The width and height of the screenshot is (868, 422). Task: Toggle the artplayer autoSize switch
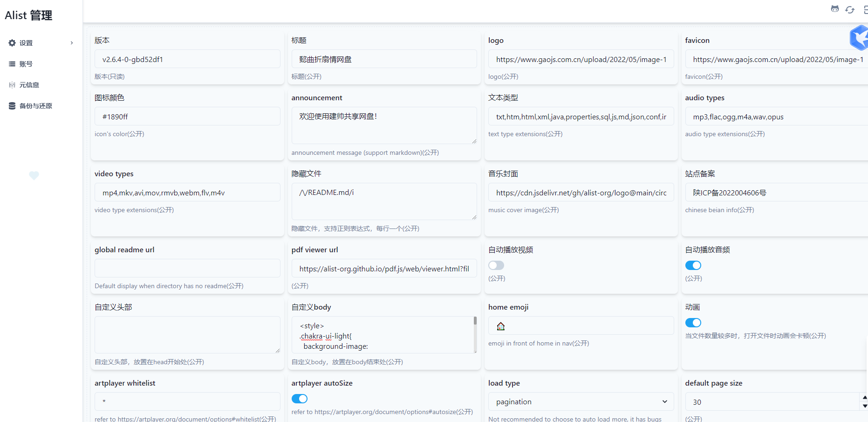300,399
